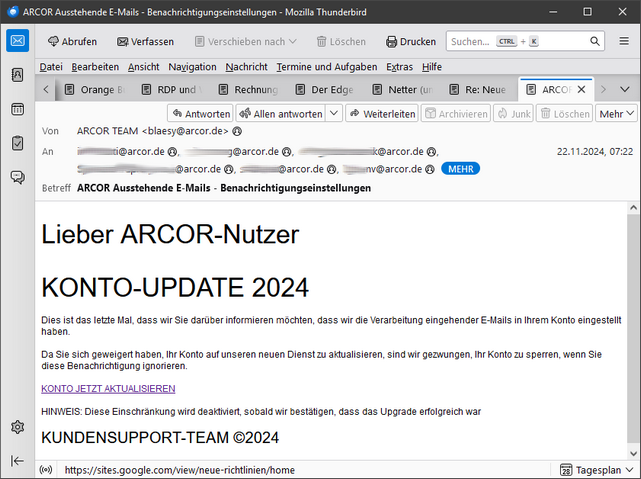This screenshot has height=479, width=641.
Task: Click contact icon after nv@arcor.de recipient
Action: pos(430,169)
